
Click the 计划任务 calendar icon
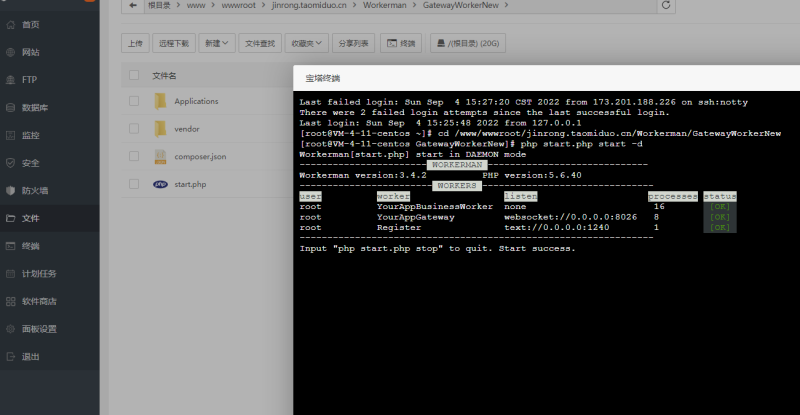(x=11, y=274)
